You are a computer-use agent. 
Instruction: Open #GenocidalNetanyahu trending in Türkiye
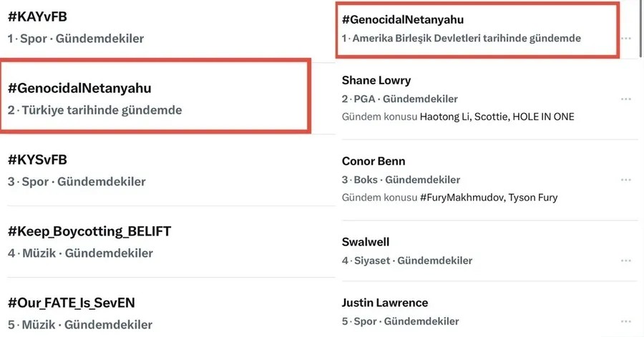click(x=79, y=89)
